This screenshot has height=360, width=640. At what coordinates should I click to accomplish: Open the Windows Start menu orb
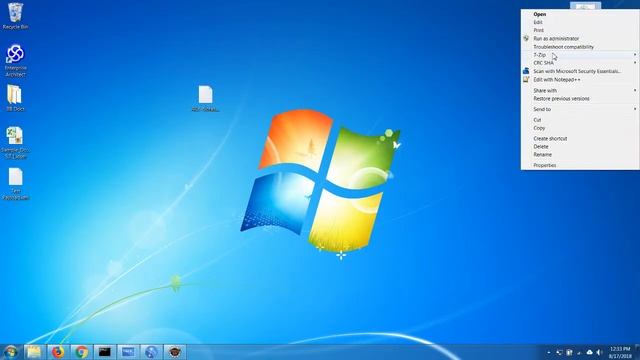pos(11,352)
